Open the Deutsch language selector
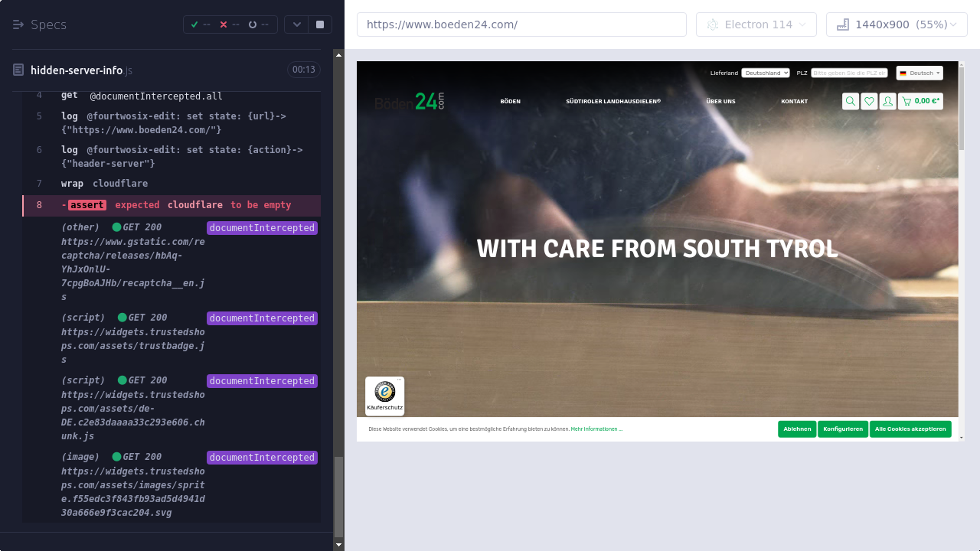 (x=920, y=73)
